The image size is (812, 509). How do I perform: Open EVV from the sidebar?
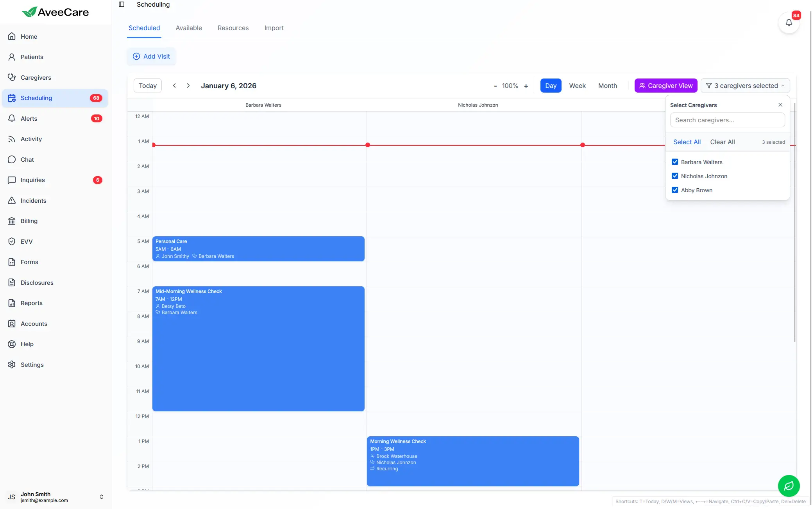27,241
